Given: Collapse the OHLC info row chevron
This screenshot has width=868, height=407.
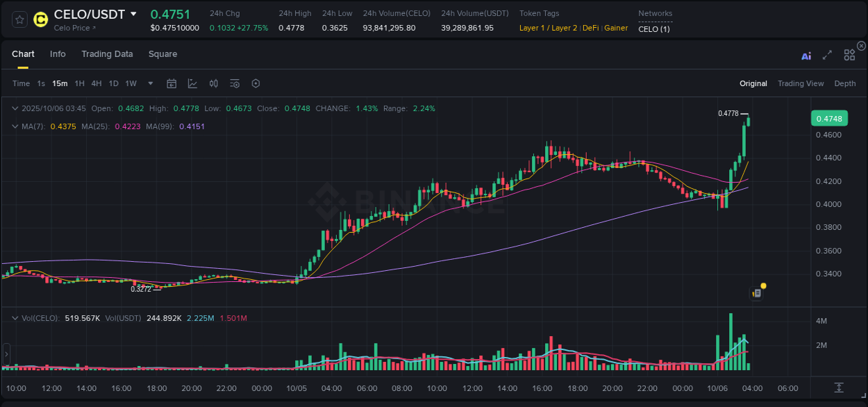Looking at the screenshot, I should (14, 108).
